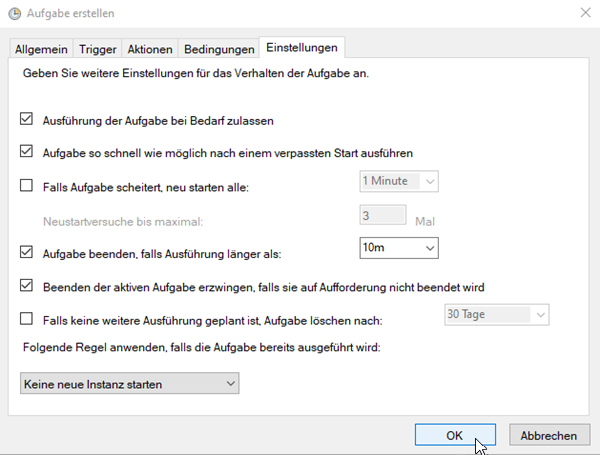Screen dimensions: 600x455
Task: Toggle run after missed start checkbox
Action: [x=27, y=152]
